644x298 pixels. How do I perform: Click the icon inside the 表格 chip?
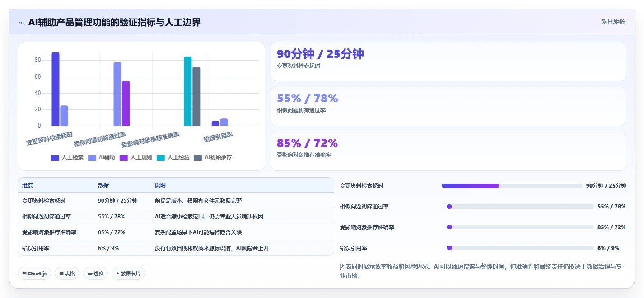[61, 274]
